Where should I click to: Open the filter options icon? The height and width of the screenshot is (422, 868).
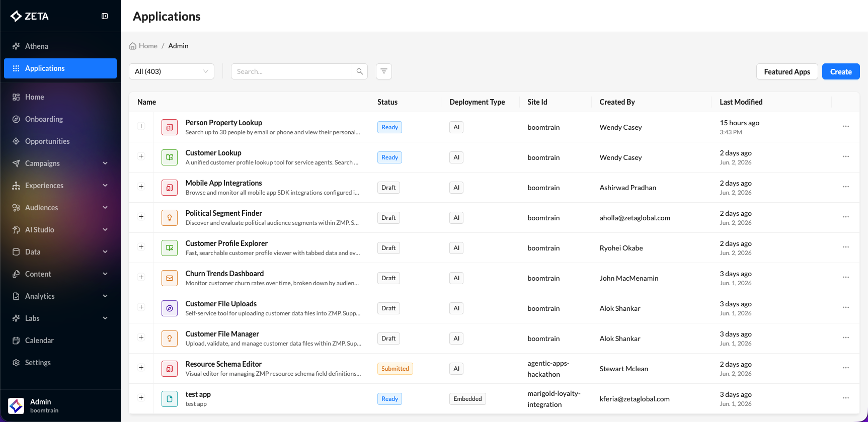(384, 71)
